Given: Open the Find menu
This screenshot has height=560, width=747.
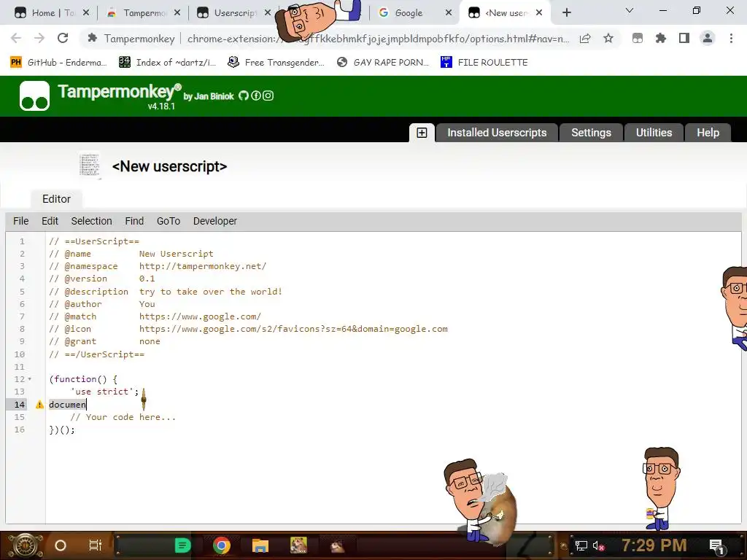Looking at the screenshot, I should click(134, 221).
